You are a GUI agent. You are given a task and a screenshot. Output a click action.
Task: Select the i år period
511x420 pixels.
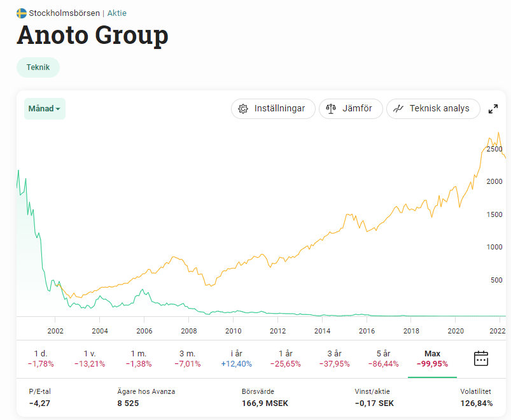point(235,358)
